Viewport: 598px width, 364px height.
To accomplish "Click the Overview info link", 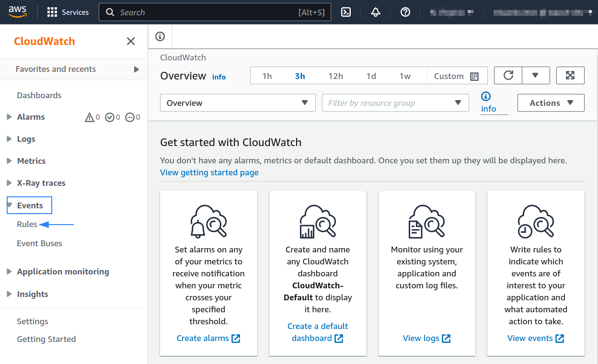I will point(219,77).
